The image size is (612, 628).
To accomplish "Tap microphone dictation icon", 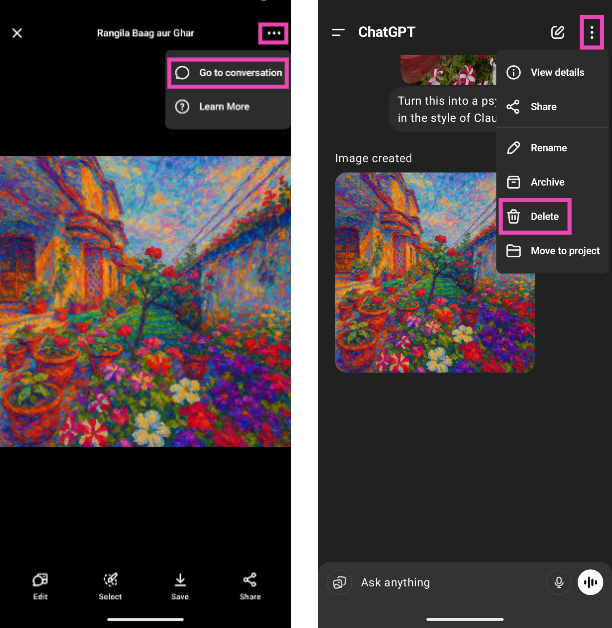I will pyautogui.click(x=559, y=582).
